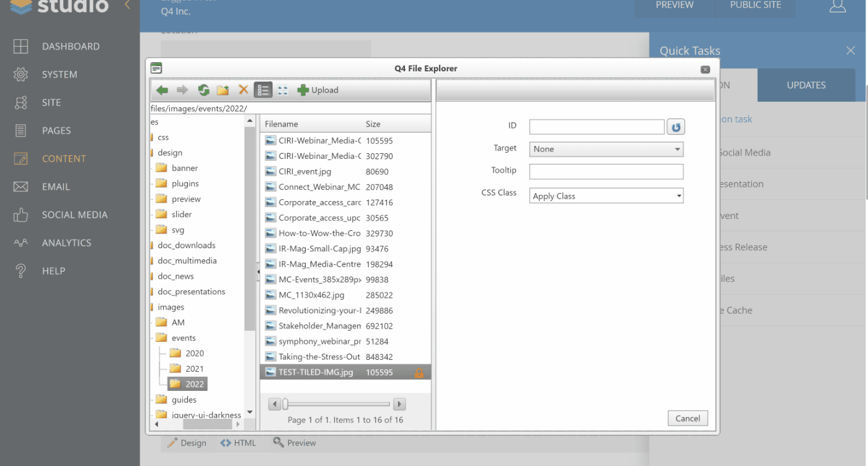Image resolution: width=868 pixels, height=466 pixels.
Task: Click the Public Site button
Action: (755, 6)
